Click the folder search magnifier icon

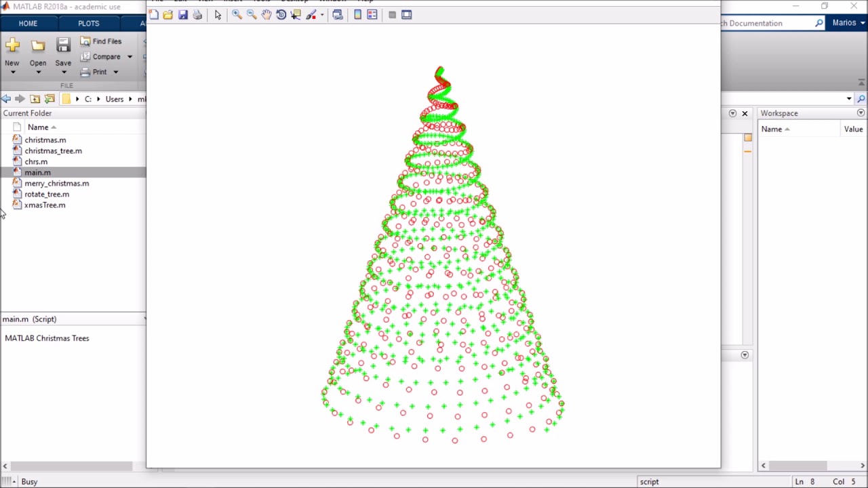click(x=861, y=99)
